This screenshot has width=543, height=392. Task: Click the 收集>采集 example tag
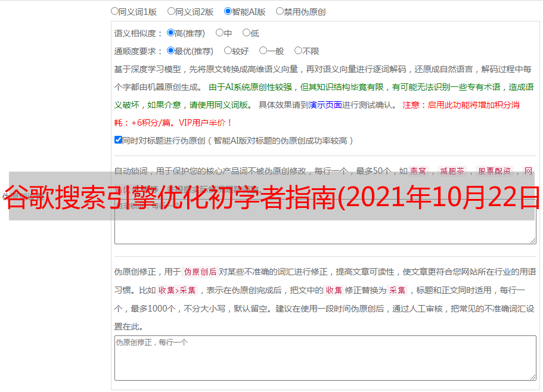[177, 290]
